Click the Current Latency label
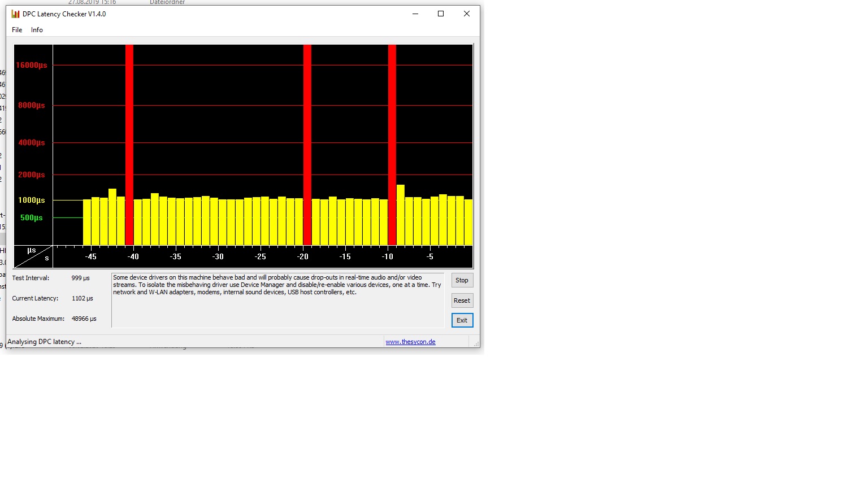This screenshot has width=868, height=488. pyautogui.click(x=35, y=298)
